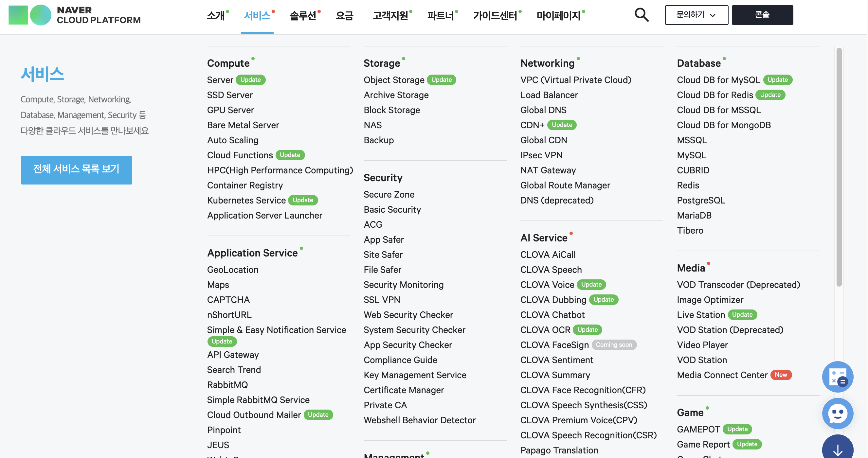Open Cloud DB for MySQL link

[718, 80]
